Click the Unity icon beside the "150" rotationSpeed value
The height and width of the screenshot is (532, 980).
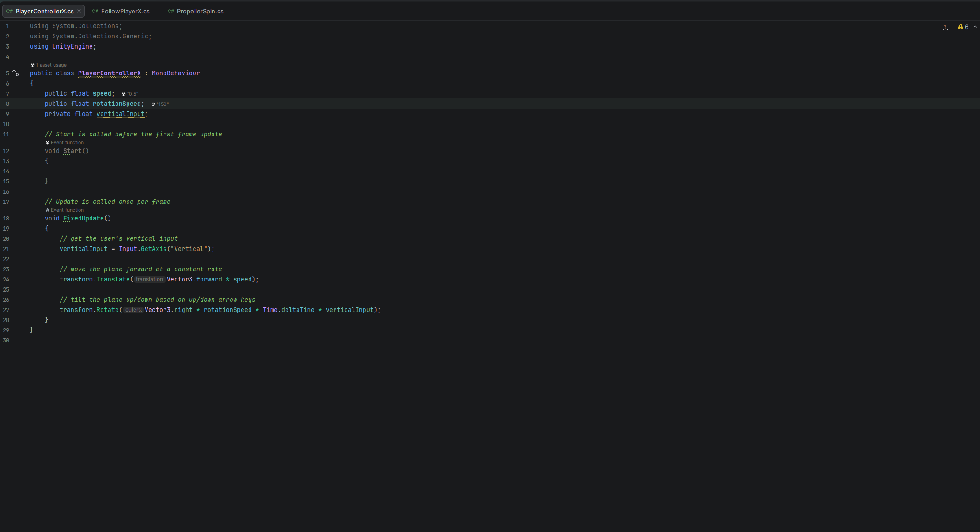pos(153,104)
